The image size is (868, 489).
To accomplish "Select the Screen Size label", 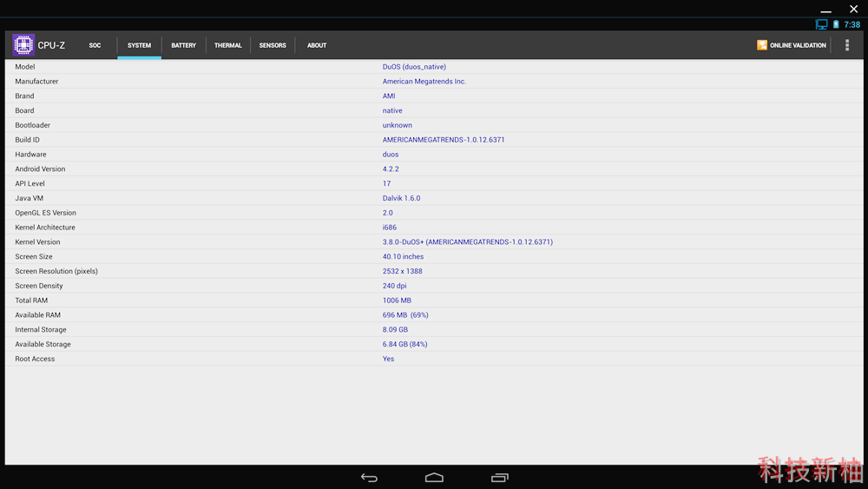I will pyautogui.click(x=34, y=256).
